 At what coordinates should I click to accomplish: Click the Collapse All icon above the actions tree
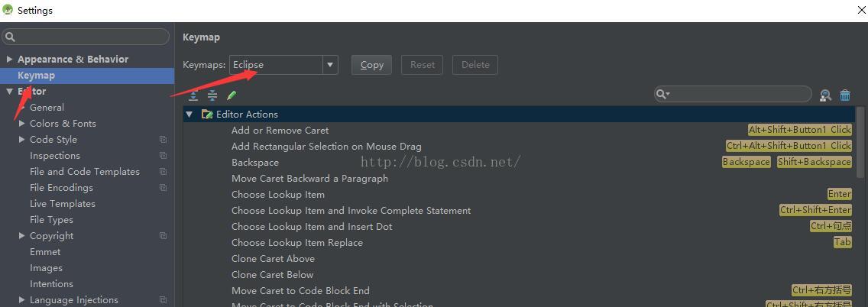point(212,95)
